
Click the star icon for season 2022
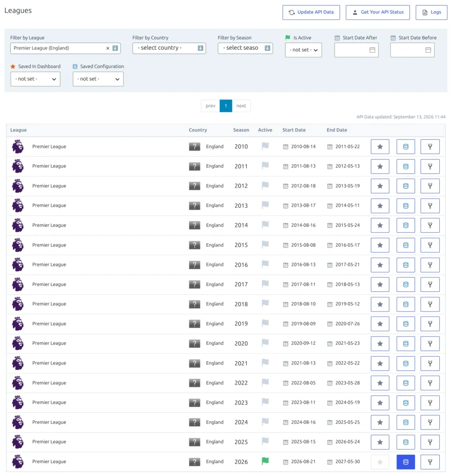(x=380, y=383)
